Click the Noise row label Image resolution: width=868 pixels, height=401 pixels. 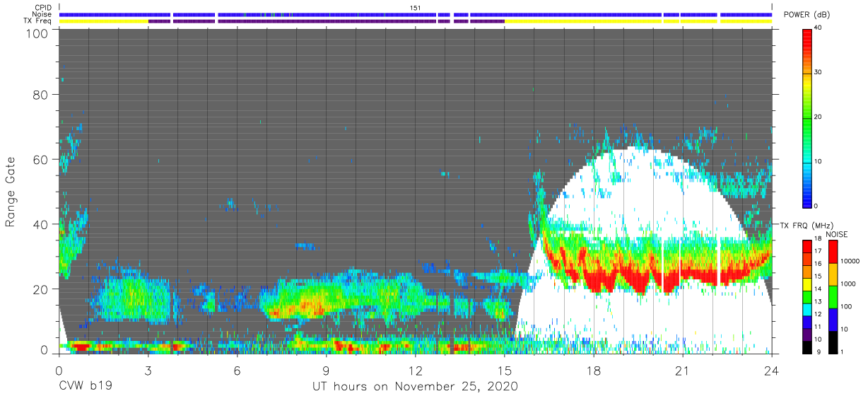(42, 14)
